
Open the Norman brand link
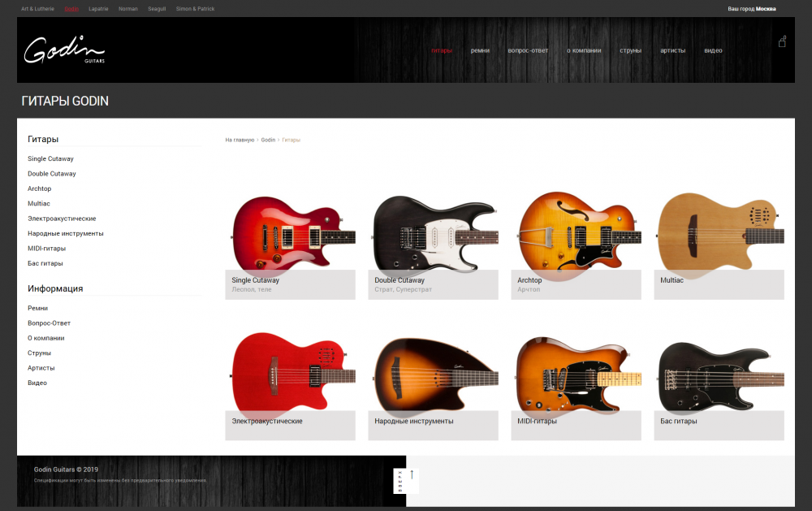[x=128, y=9]
